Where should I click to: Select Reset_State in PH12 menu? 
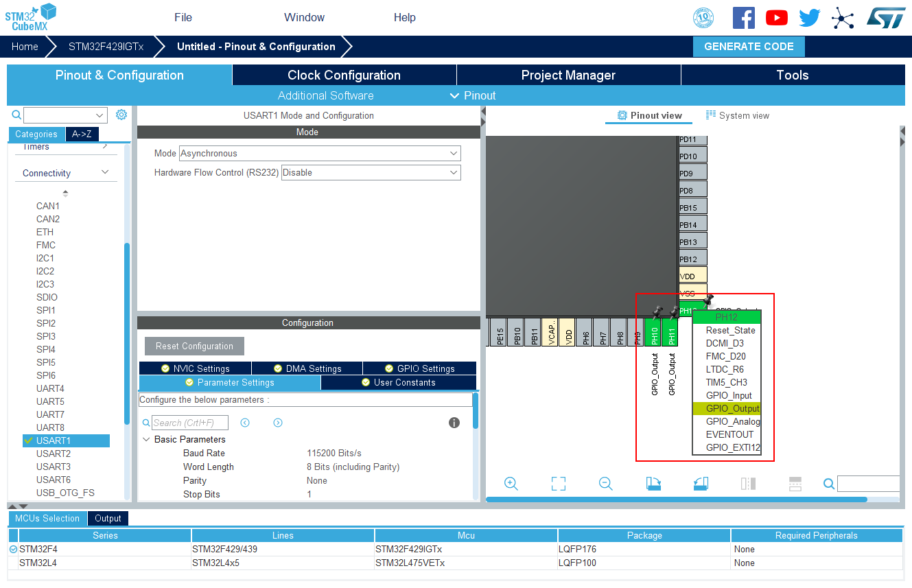[727, 330]
